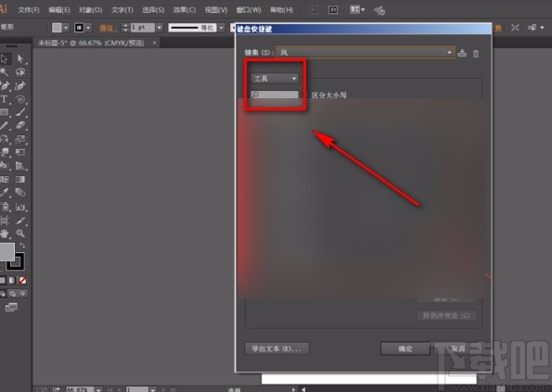Viewport: 552px width, 392px height.
Task: Close the 未标题-5 document tab
Action: click(x=154, y=43)
